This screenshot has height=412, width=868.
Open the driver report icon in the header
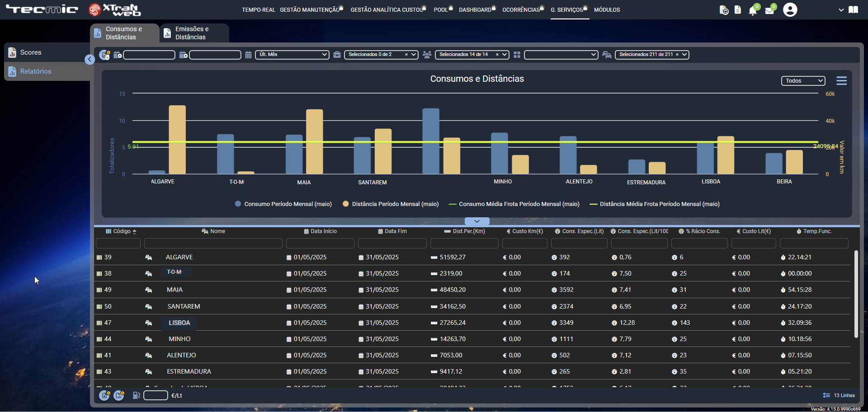[x=724, y=10]
